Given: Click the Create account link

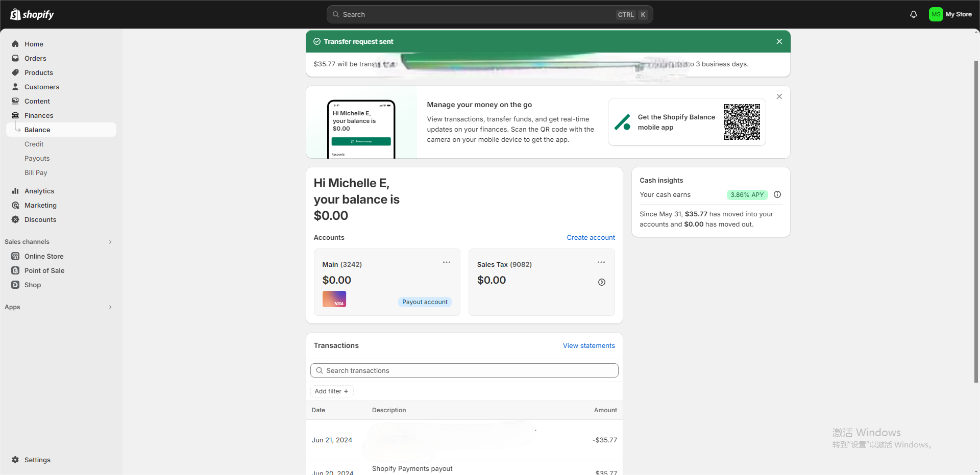Looking at the screenshot, I should pyautogui.click(x=591, y=237).
